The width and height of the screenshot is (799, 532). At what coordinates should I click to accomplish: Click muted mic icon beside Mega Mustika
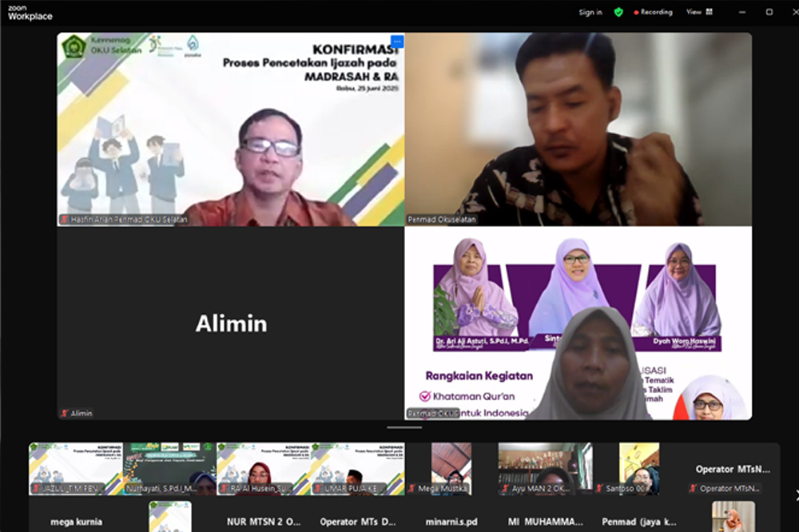click(x=411, y=488)
